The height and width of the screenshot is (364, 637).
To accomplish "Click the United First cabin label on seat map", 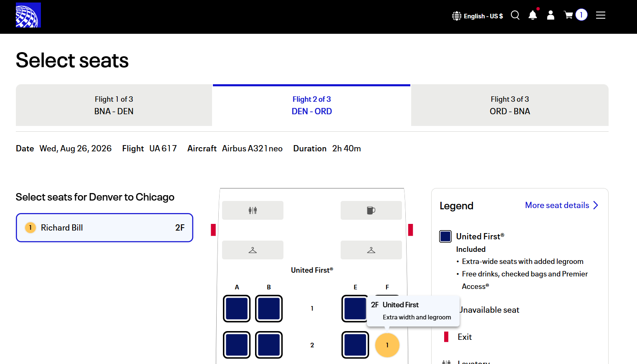I will (x=312, y=270).
